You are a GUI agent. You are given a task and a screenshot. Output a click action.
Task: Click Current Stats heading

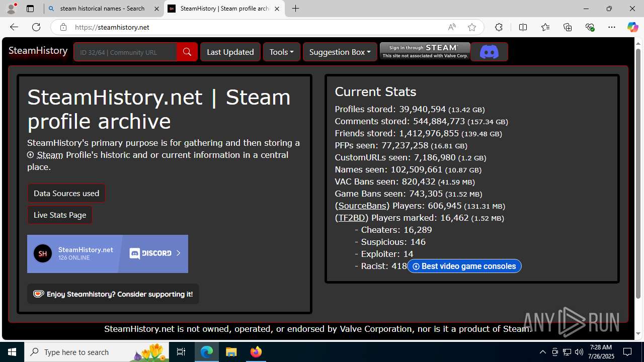point(375,92)
